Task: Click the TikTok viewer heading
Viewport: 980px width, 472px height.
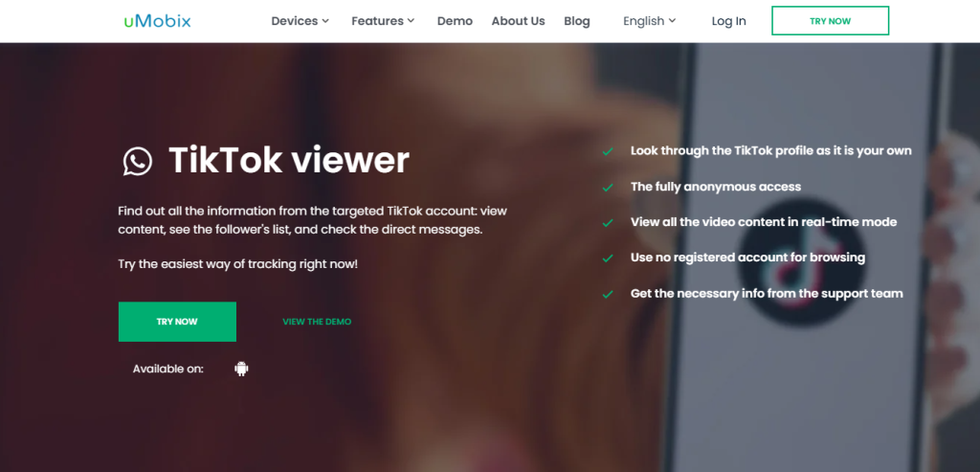Action: [289, 161]
